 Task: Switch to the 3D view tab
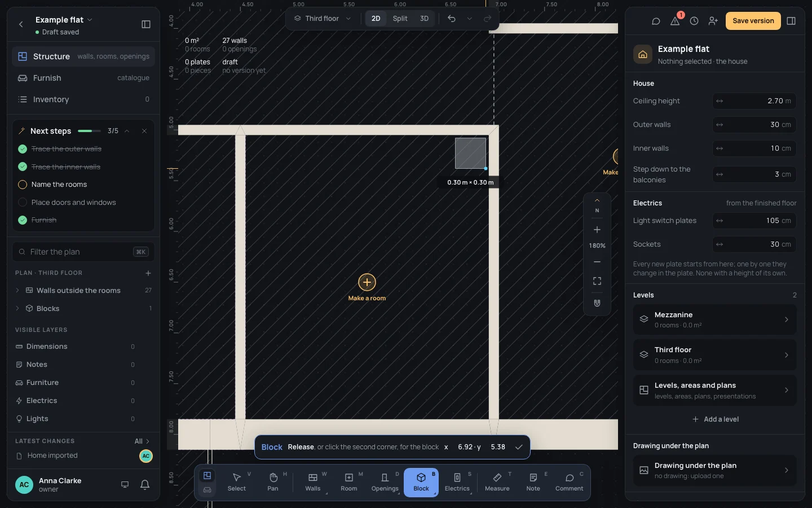(x=424, y=19)
